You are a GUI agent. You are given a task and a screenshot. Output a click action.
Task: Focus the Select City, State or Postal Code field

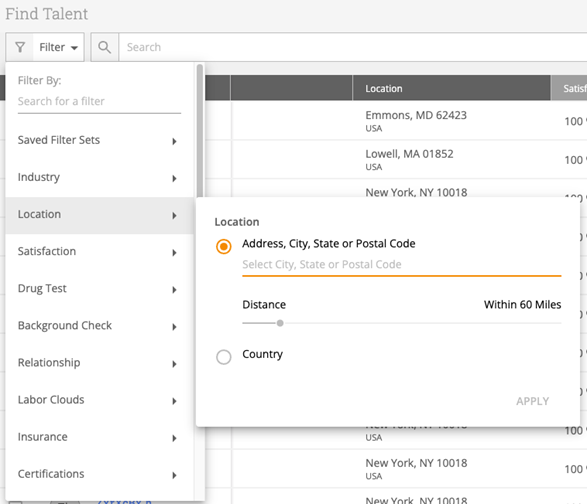pyautogui.click(x=402, y=265)
